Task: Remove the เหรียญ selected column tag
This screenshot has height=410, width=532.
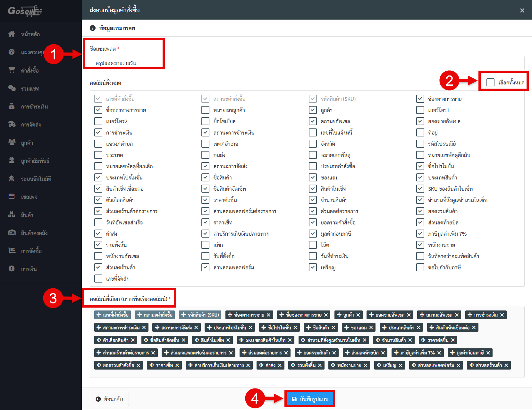Action: (x=401, y=365)
